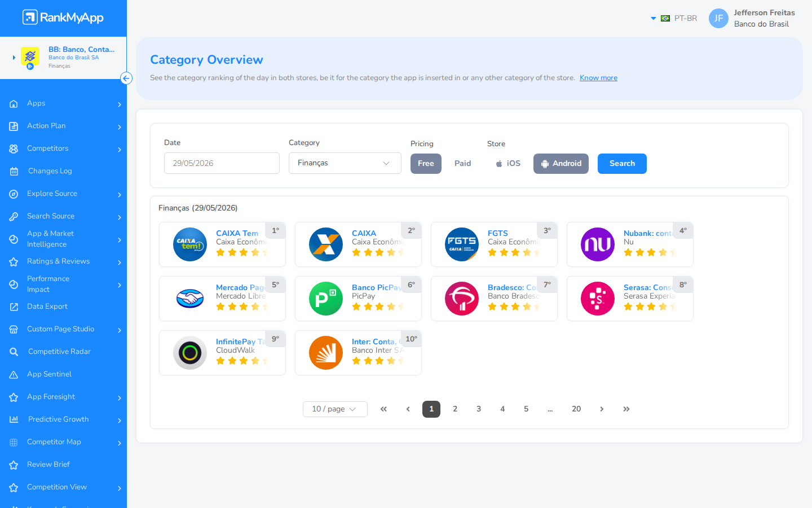Jump back with double left arrow

pyautogui.click(x=383, y=409)
